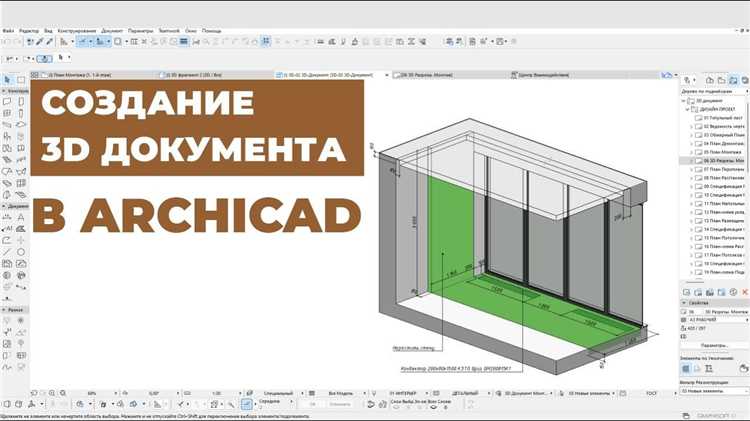Viewport: 750px width, 421px height.
Task: Toggle the highlighted guide lines button
Action: (x=82, y=42)
